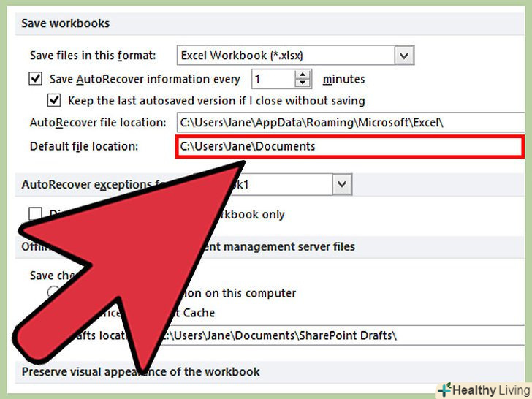
Task: Decrease AutoRecover minutes with down spinner arrow
Action: click(303, 83)
